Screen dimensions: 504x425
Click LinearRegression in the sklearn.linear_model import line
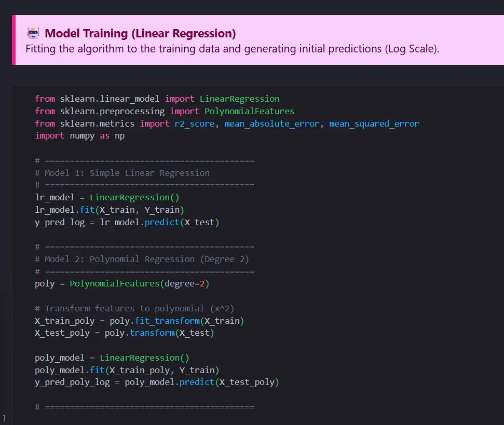pos(239,99)
